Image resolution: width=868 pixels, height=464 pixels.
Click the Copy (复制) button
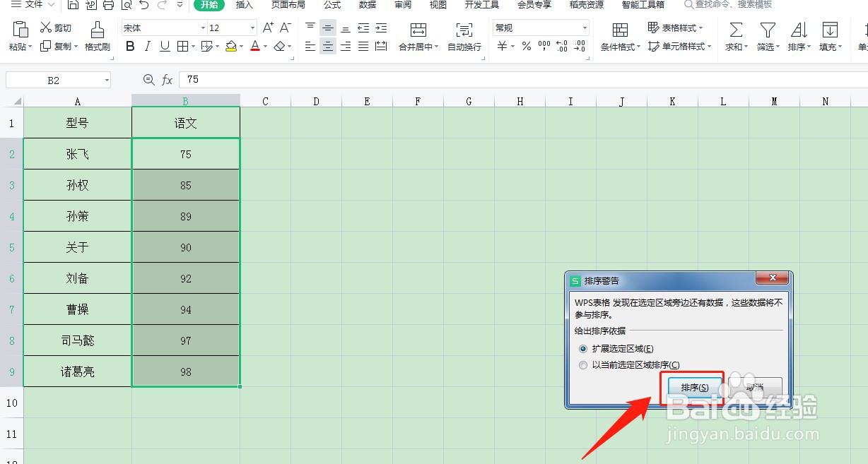59,47
